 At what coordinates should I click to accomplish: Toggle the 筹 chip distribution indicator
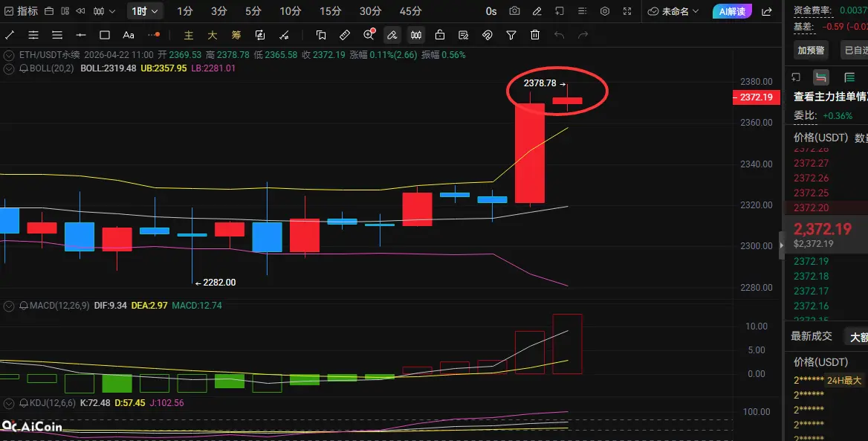pos(236,35)
